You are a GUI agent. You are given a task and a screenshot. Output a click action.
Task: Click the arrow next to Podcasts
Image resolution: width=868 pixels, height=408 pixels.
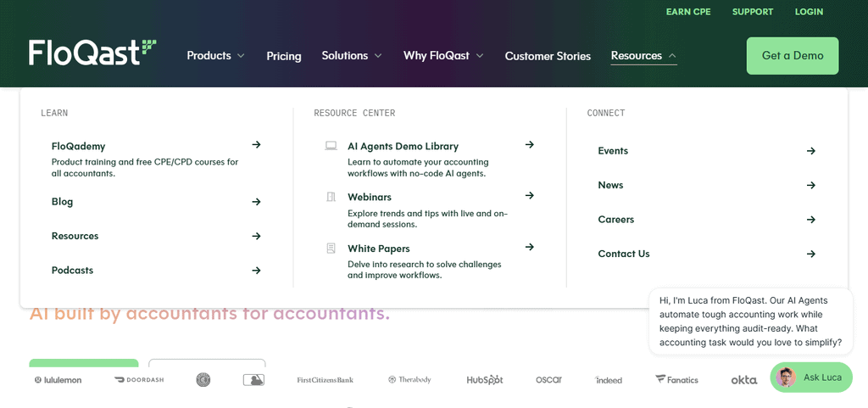pyautogui.click(x=256, y=270)
